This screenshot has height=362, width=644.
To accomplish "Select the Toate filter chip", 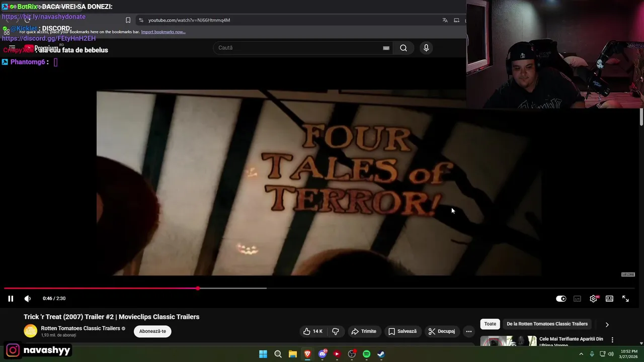I will click(490, 324).
